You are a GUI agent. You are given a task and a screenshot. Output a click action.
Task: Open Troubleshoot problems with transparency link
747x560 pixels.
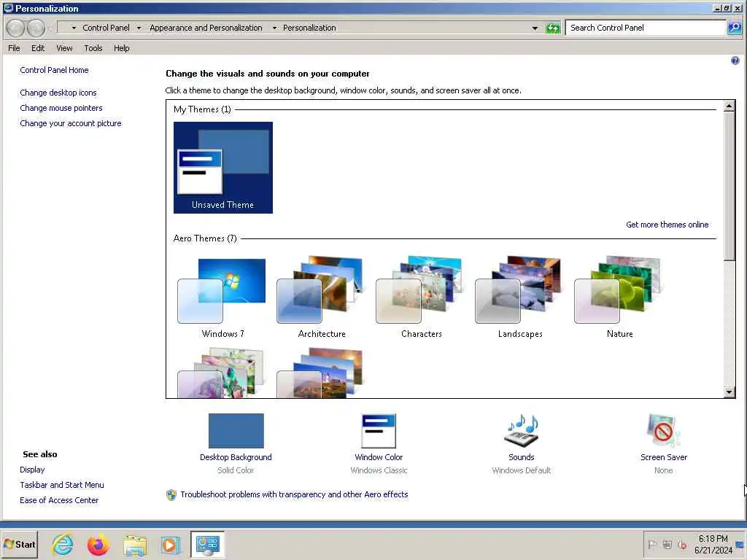coord(294,495)
